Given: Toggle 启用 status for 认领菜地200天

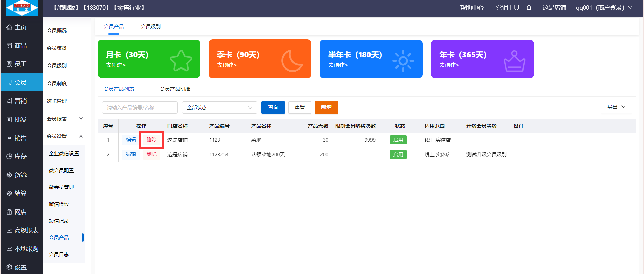Looking at the screenshot, I should point(398,155).
